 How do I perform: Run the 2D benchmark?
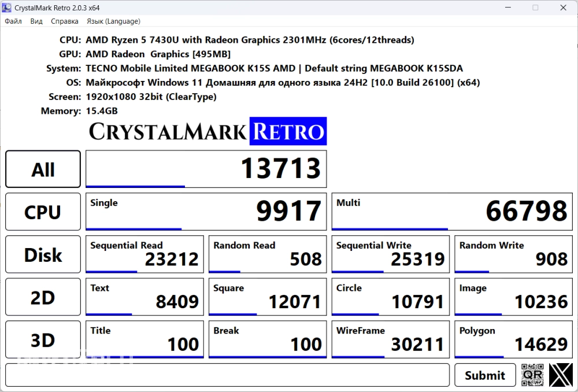click(x=43, y=297)
